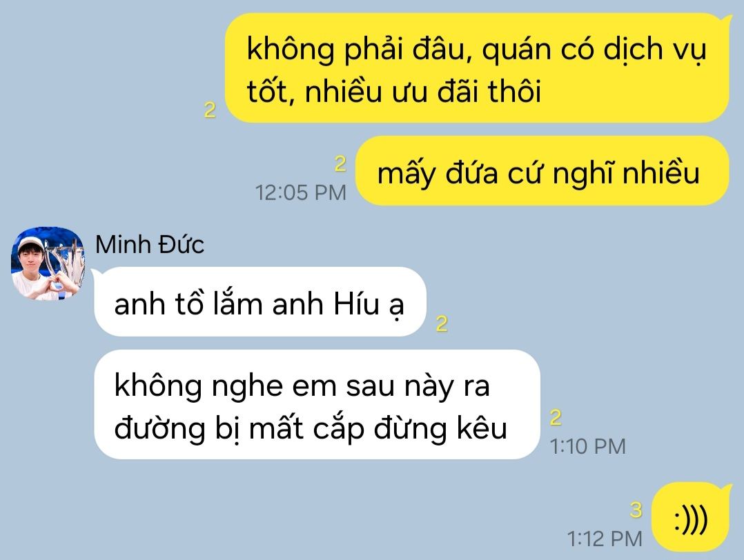The image size is (744, 560).
Task: Select the ':)))' reply bubble
Action: (690, 517)
